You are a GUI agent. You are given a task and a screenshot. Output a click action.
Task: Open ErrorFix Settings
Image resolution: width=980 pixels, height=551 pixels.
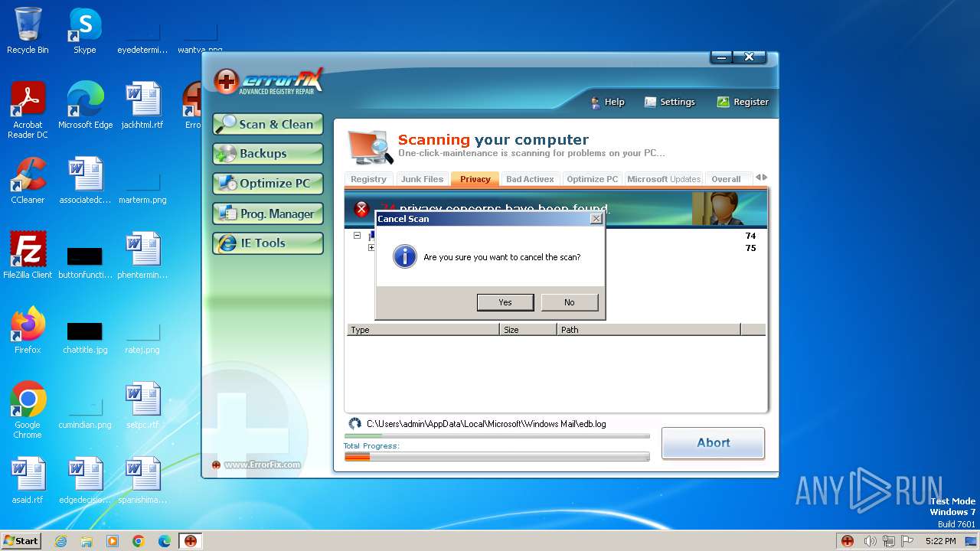coord(670,102)
